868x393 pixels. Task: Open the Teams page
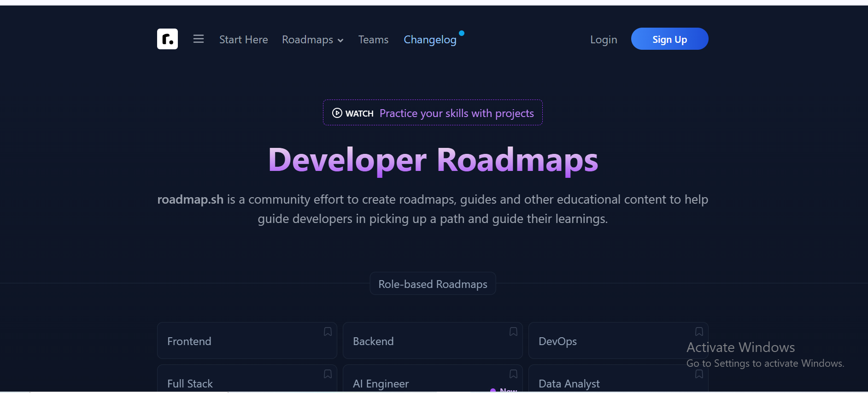[373, 40]
